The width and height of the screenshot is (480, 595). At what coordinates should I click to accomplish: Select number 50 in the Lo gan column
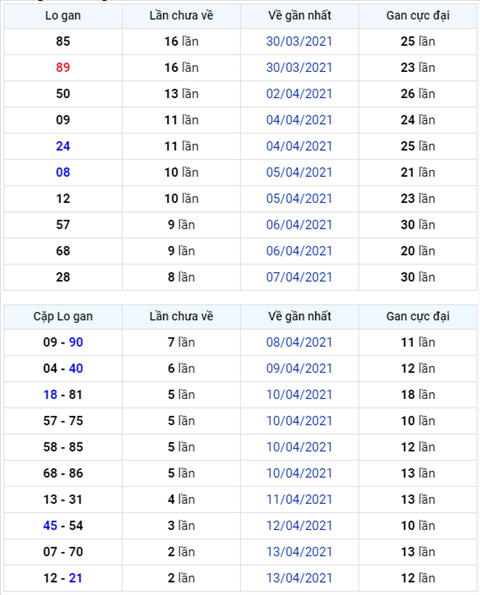coord(63,94)
